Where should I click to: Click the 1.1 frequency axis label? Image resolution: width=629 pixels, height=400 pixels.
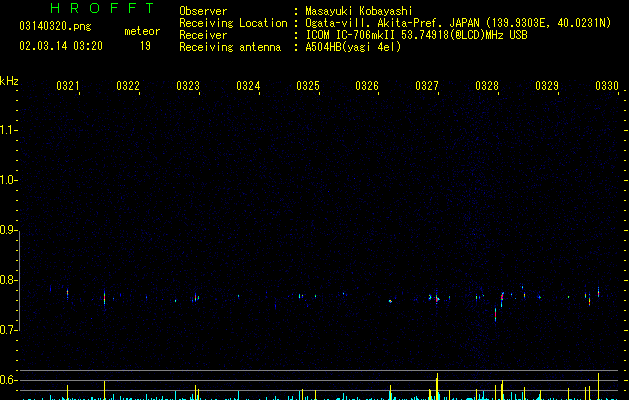(8, 130)
